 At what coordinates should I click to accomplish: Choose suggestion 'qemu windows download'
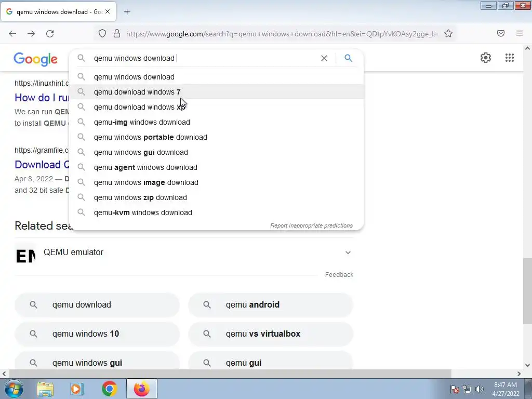tap(217, 77)
